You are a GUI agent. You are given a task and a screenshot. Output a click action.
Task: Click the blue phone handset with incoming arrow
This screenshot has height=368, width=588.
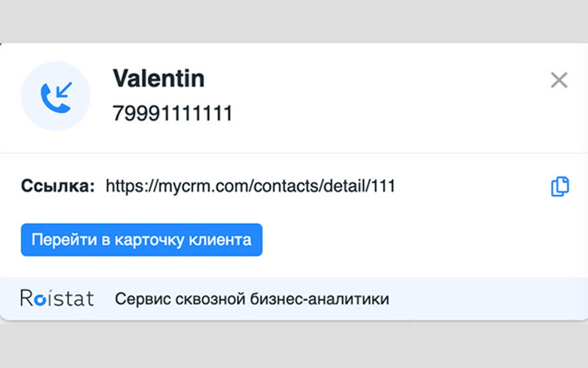pos(55,96)
